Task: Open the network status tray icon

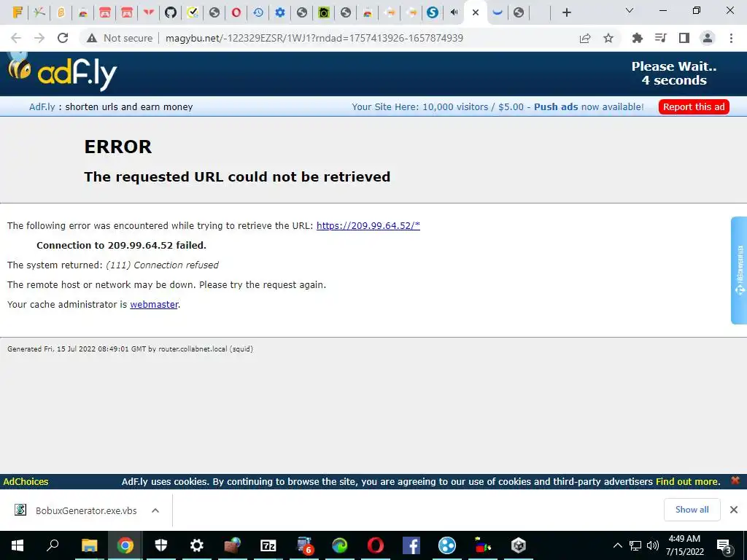Action: pyautogui.click(x=635, y=545)
